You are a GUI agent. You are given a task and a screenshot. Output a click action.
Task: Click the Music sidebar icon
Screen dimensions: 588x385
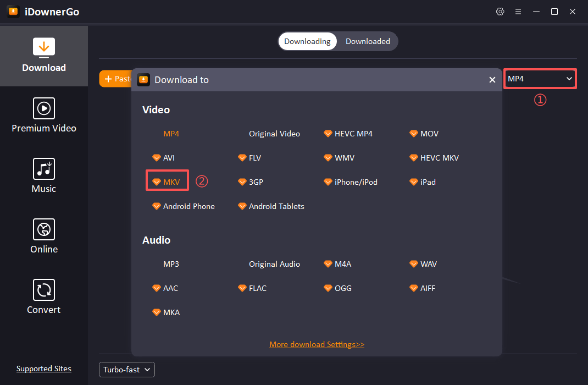[x=44, y=169]
